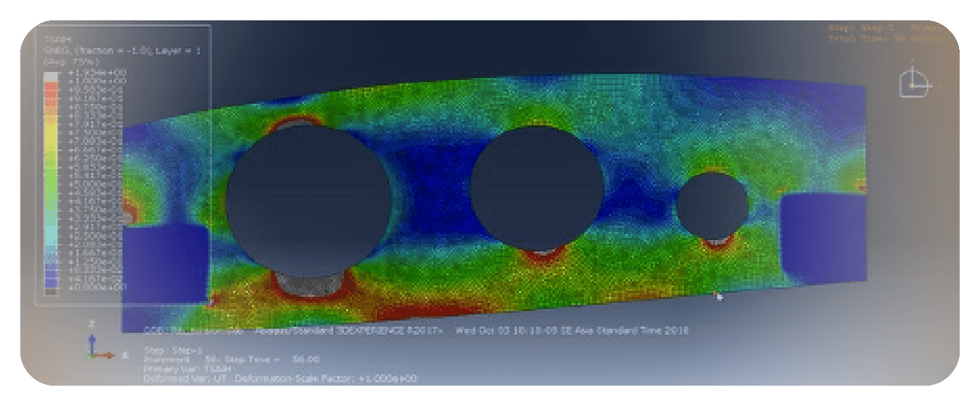Image resolution: width=980 pixels, height=406 pixels.
Task: Select the smallest circular hole
Action: pyautogui.click(x=712, y=206)
